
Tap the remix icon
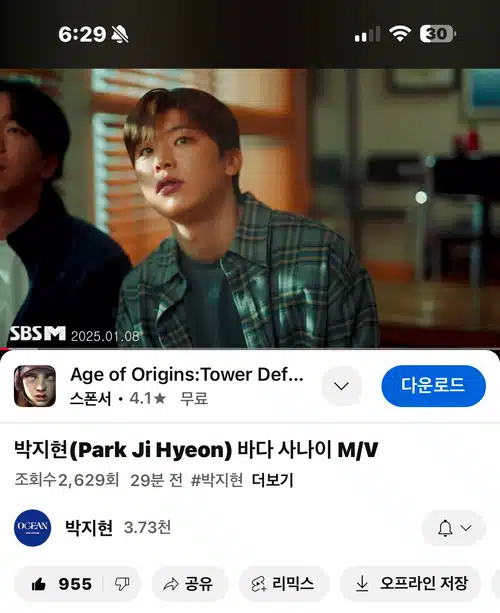coord(258,584)
